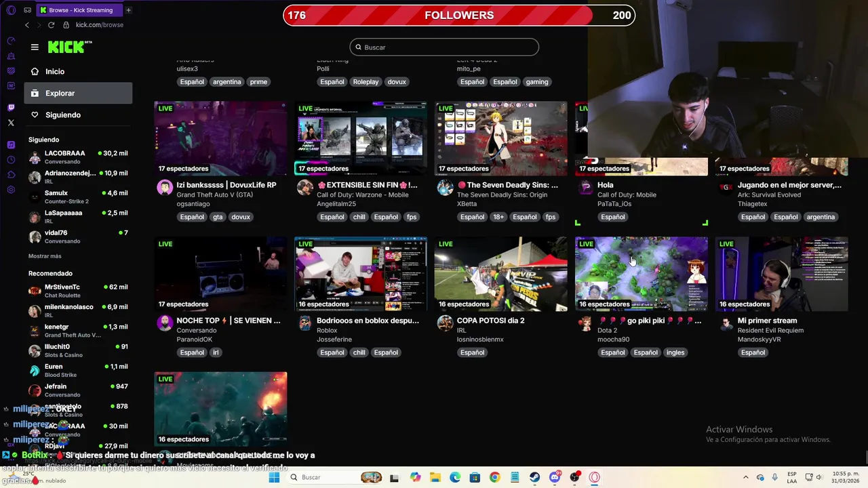
Task: Open Windows Start menu
Action: pyautogui.click(x=274, y=477)
